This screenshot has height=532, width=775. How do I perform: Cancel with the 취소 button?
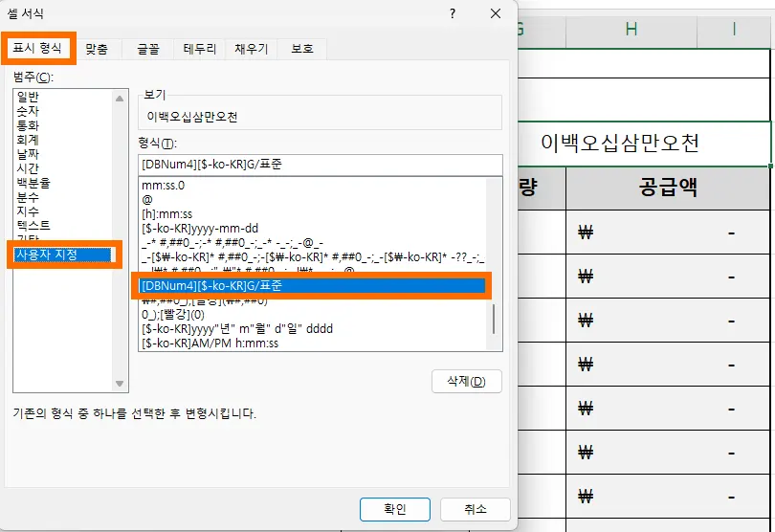tap(475, 509)
